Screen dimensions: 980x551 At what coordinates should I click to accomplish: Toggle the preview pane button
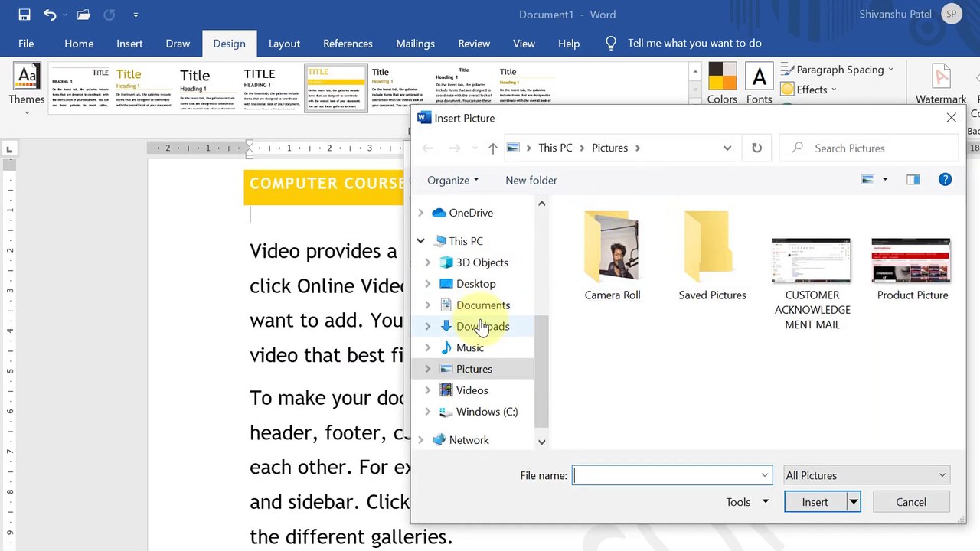pos(913,180)
